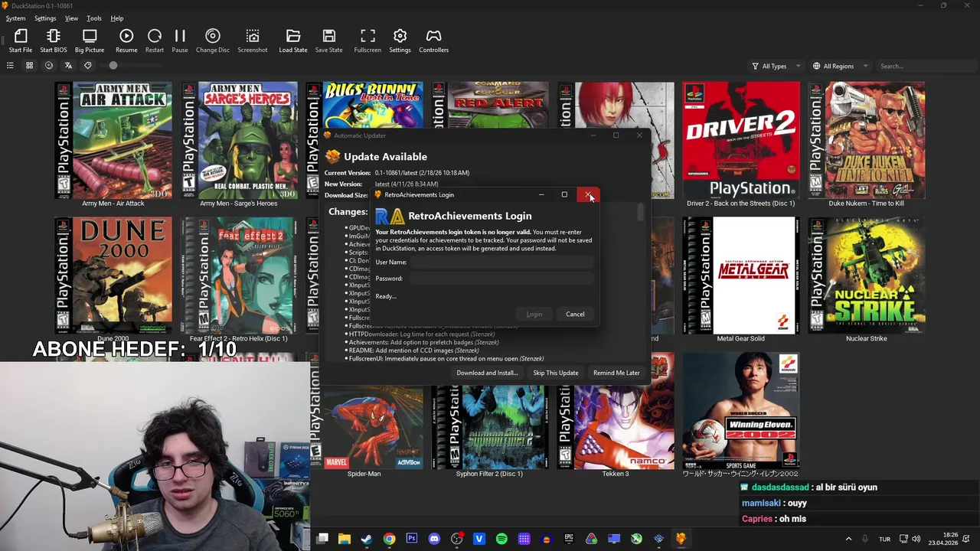This screenshot has width=980, height=551.
Task: Select the Dune 2000 cover
Action: tap(113, 275)
